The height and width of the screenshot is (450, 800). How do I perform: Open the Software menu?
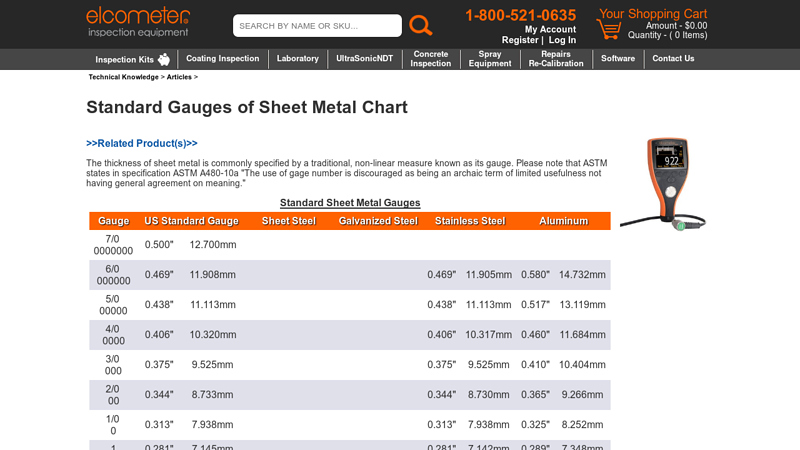(x=618, y=59)
